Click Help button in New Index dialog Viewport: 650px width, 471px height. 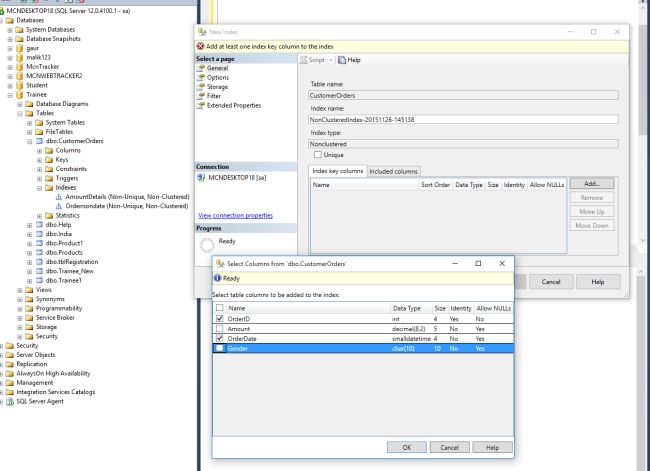[598, 282]
